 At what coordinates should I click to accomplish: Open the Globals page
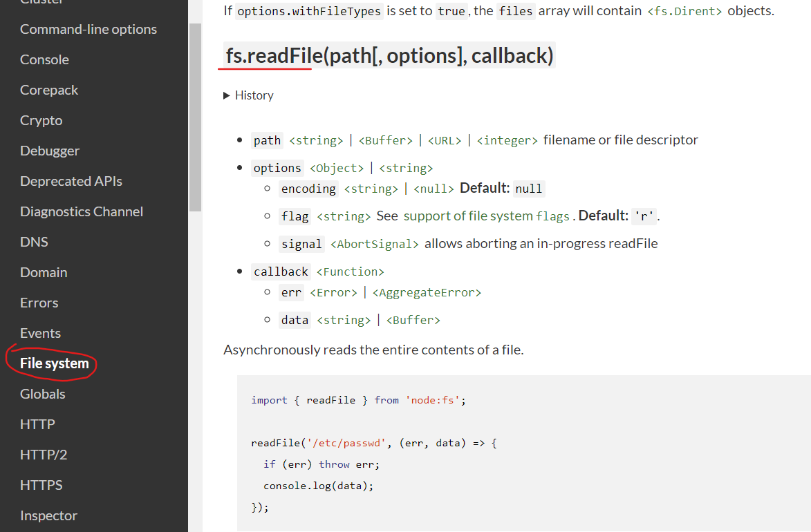(43, 395)
